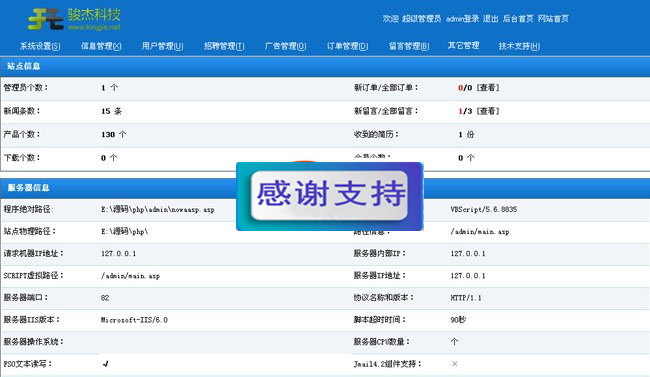Select the 站点物理路径 label
This screenshot has height=377, width=650.
29,231
